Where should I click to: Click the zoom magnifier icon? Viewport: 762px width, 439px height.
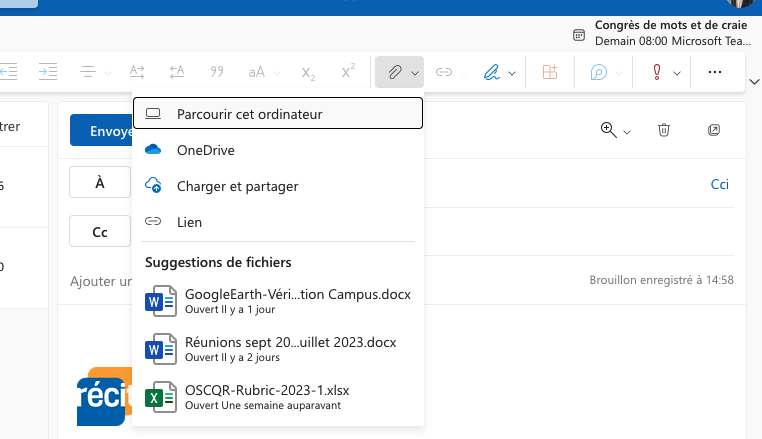[608, 130]
